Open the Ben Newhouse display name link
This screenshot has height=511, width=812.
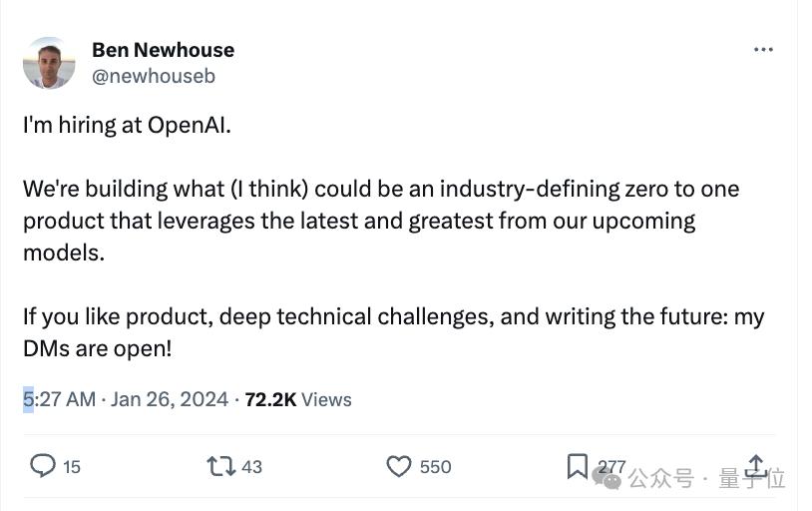coord(163,50)
